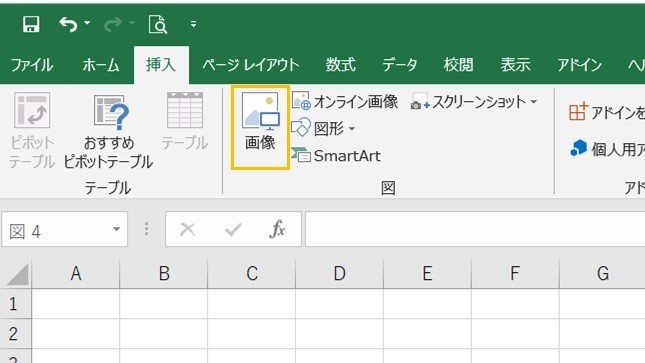This screenshot has width=645, height=363.
Task: Select column F header
Action: click(x=515, y=273)
